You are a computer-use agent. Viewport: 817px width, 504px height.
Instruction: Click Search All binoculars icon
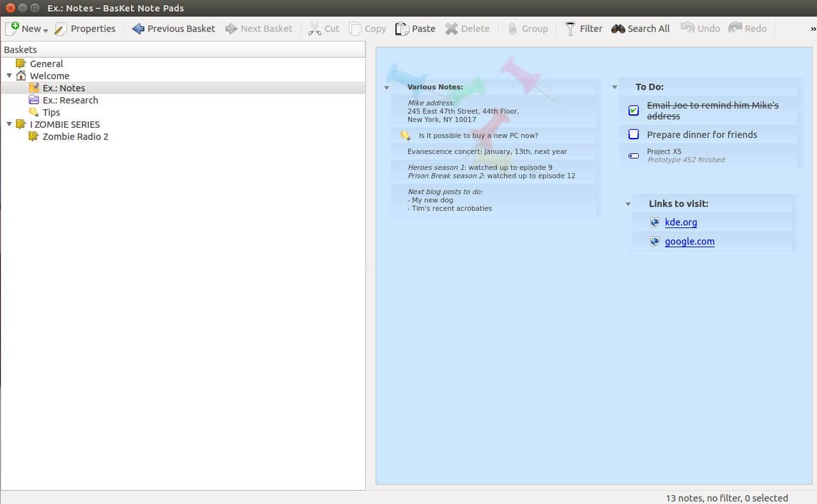618,29
